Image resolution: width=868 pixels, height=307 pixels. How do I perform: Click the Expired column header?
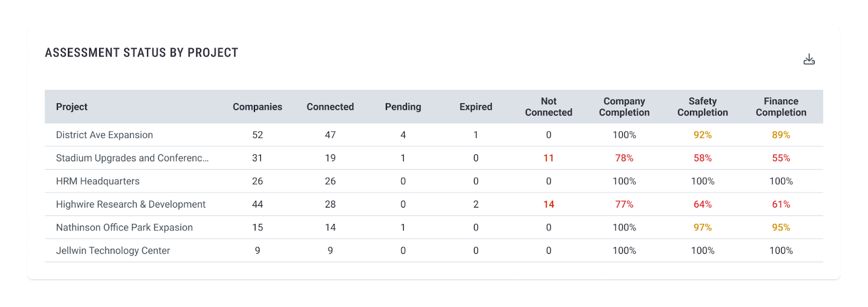pyautogui.click(x=476, y=107)
